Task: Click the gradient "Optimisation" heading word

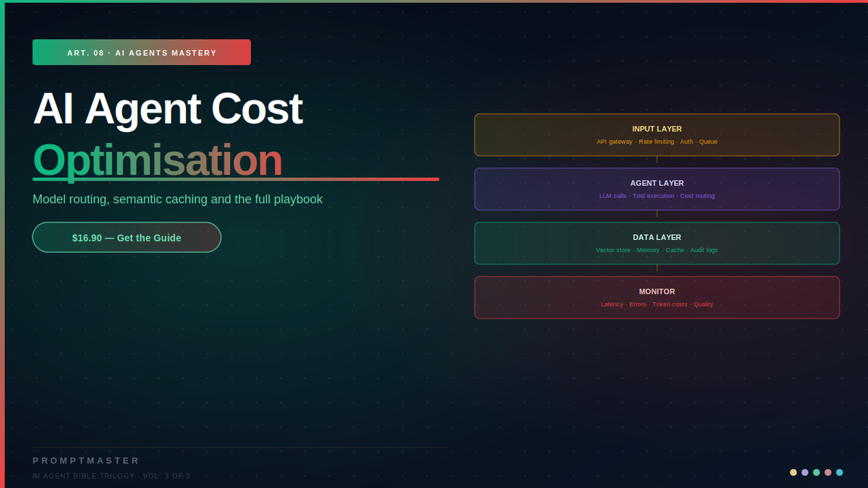Action: [157, 160]
